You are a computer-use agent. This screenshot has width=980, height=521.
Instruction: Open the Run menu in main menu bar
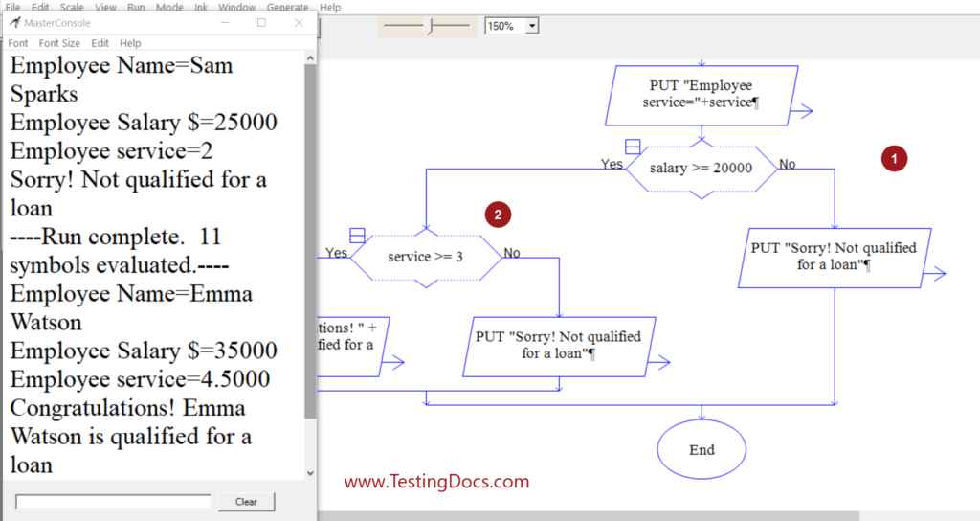(x=136, y=7)
